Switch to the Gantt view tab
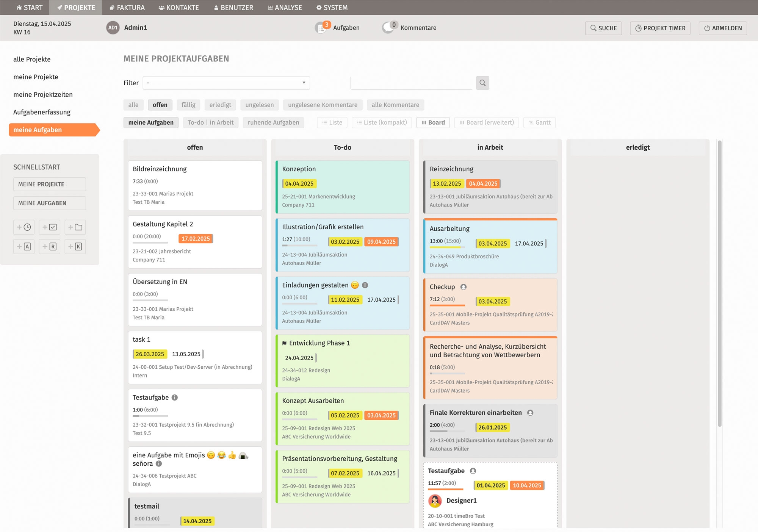The width and height of the screenshot is (758, 532). 539,123
